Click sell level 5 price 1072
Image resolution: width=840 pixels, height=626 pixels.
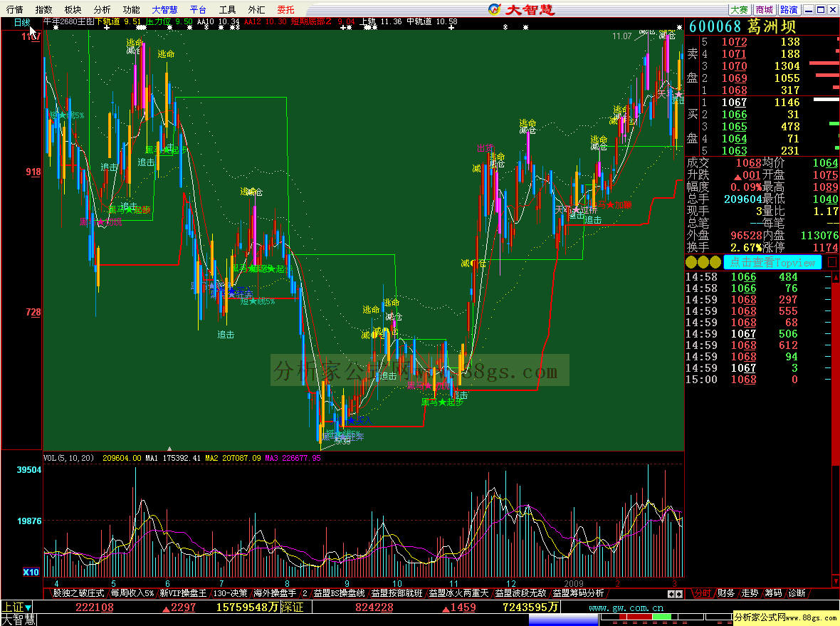point(734,42)
